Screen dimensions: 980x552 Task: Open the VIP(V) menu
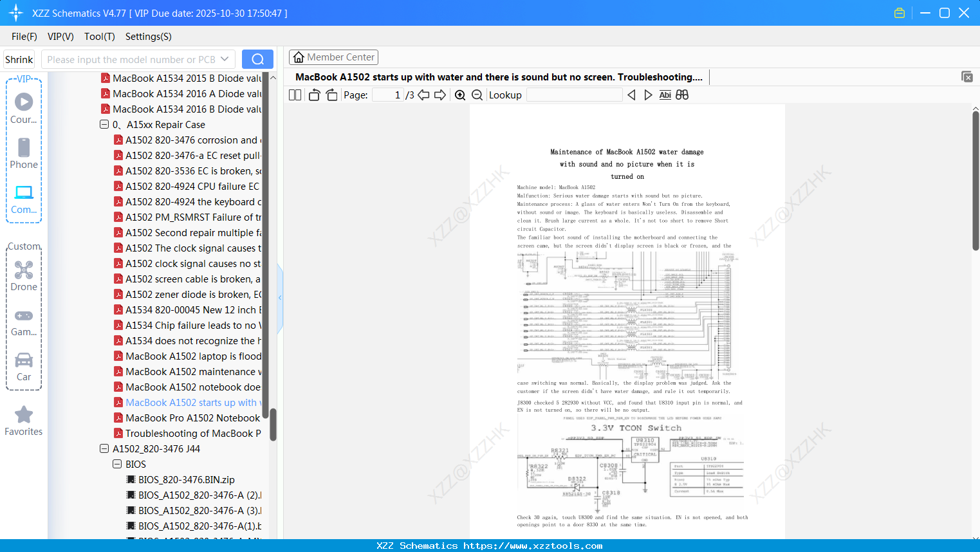tap(60, 37)
